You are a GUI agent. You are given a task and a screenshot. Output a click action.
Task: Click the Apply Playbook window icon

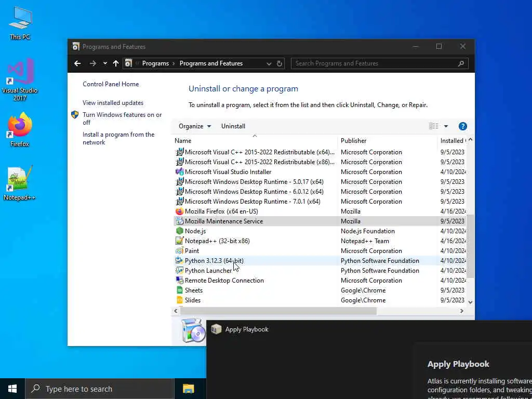click(x=216, y=329)
